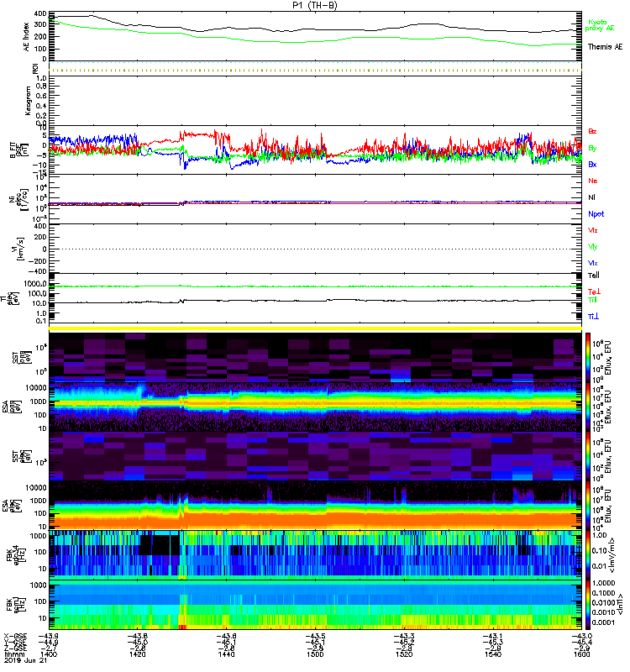Image resolution: width=630 pixels, height=672 pixels.
Task: Click the "X-GSE" position row label
Action: pyautogui.click(x=15, y=636)
